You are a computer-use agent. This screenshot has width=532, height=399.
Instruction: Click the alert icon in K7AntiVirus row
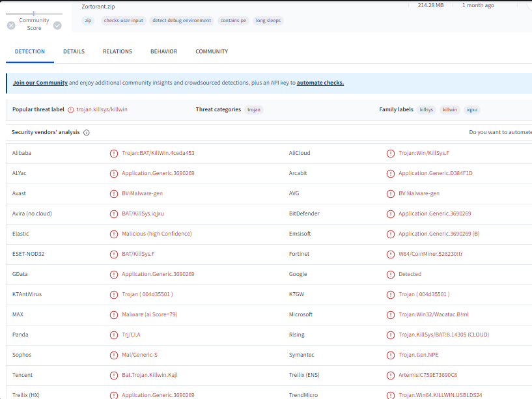pos(114,294)
